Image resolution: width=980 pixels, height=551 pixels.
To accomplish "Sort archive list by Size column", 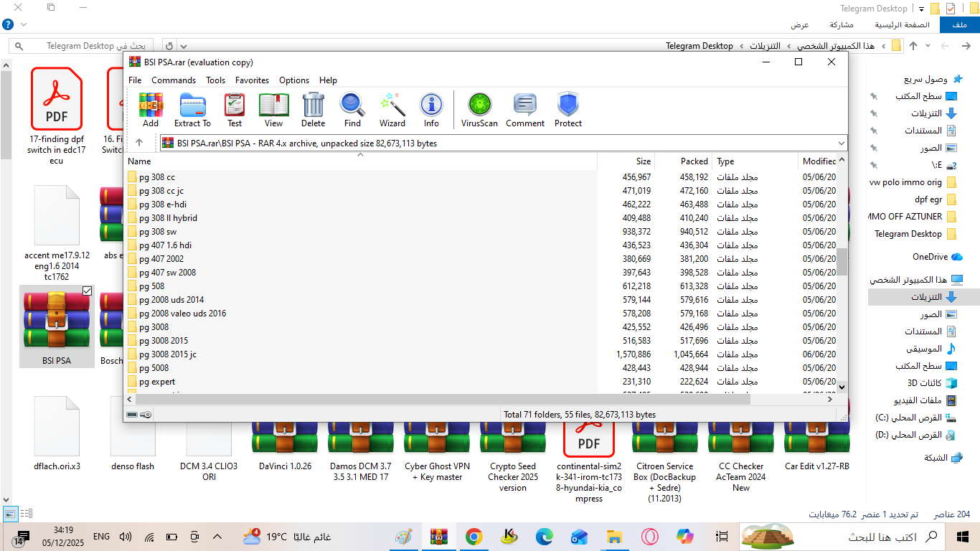I will click(x=626, y=161).
